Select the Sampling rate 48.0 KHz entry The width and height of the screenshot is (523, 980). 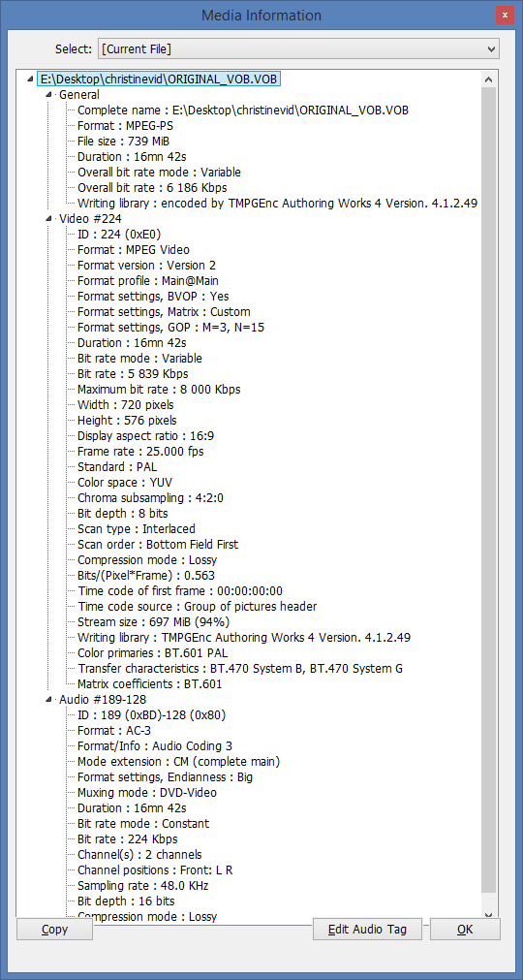[143, 886]
